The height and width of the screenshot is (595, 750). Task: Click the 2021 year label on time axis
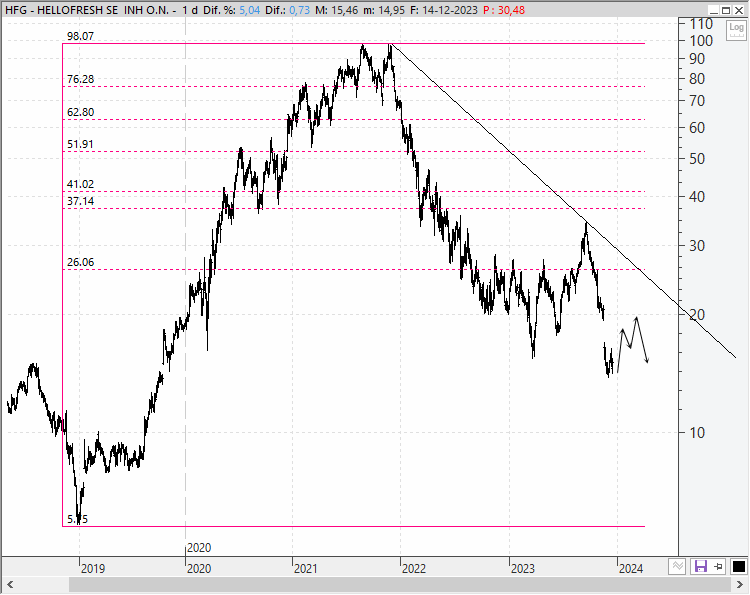(305, 569)
